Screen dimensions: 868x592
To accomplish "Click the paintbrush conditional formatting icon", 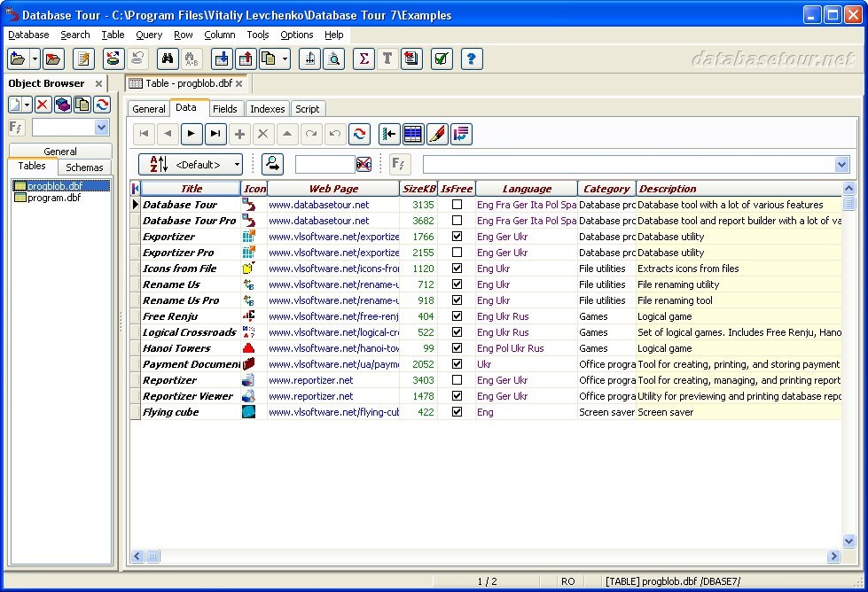I will pyautogui.click(x=437, y=134).
